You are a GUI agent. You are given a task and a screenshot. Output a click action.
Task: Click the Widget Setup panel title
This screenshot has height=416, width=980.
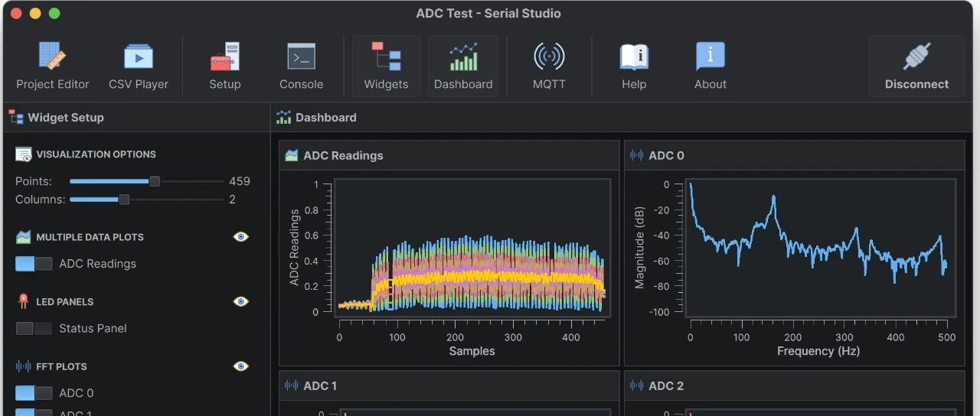66,117
